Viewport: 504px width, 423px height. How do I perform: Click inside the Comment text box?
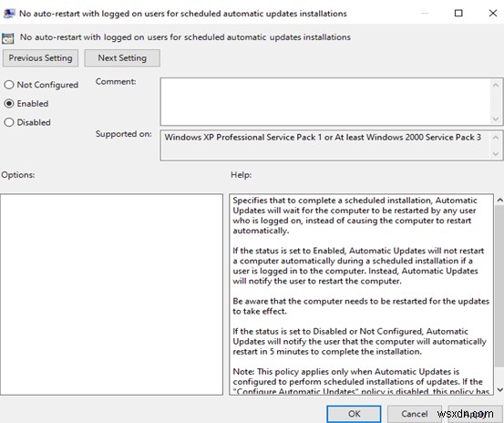(x=325, y=101)
